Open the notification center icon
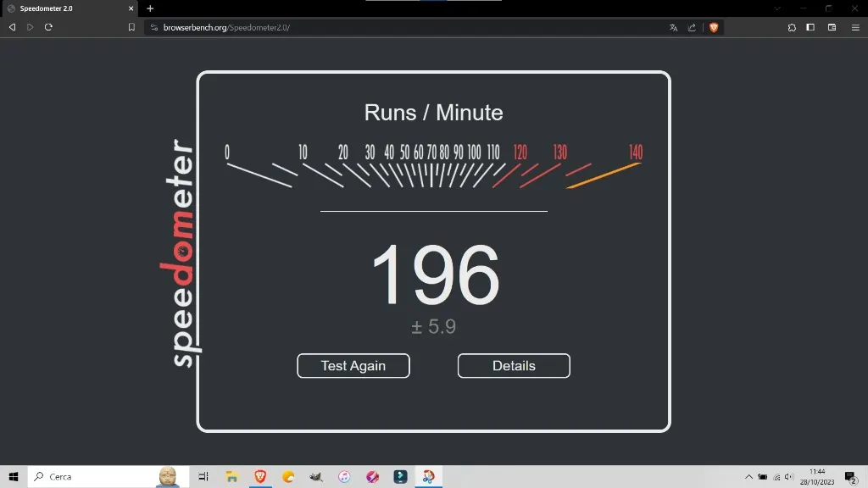868x488 pixels. 851,477
